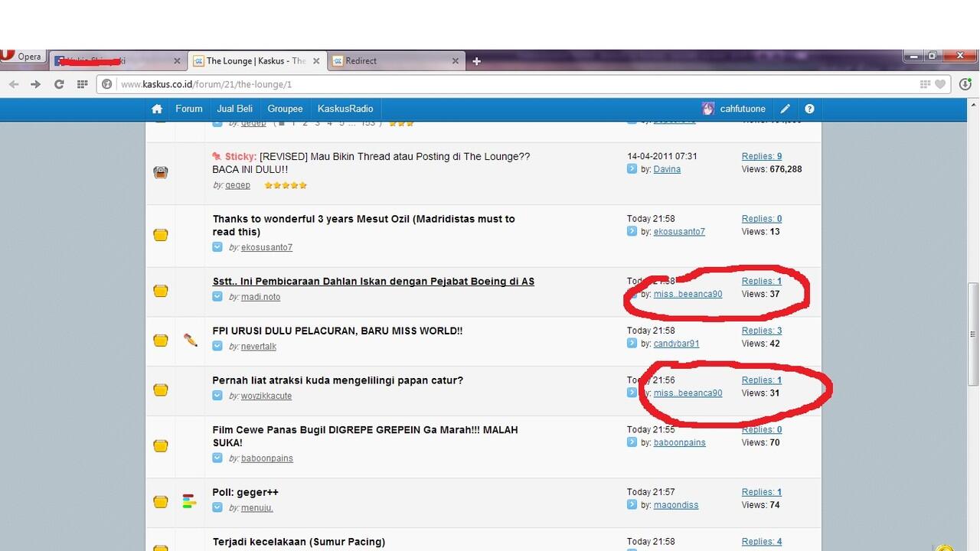The width and height of the screenshot is (980, 551).
Task: Click the cahfutuone avatar image
Action: tap(708, 109)
